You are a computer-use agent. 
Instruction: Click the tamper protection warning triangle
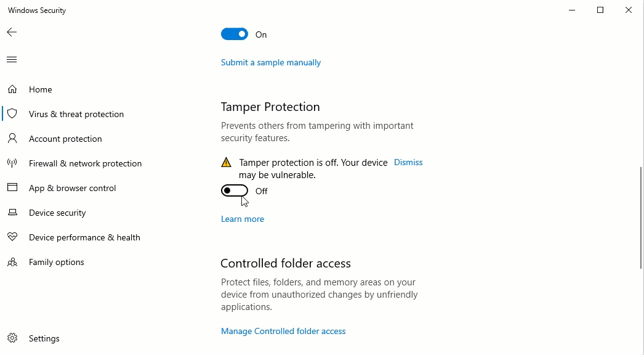(226, 161)
